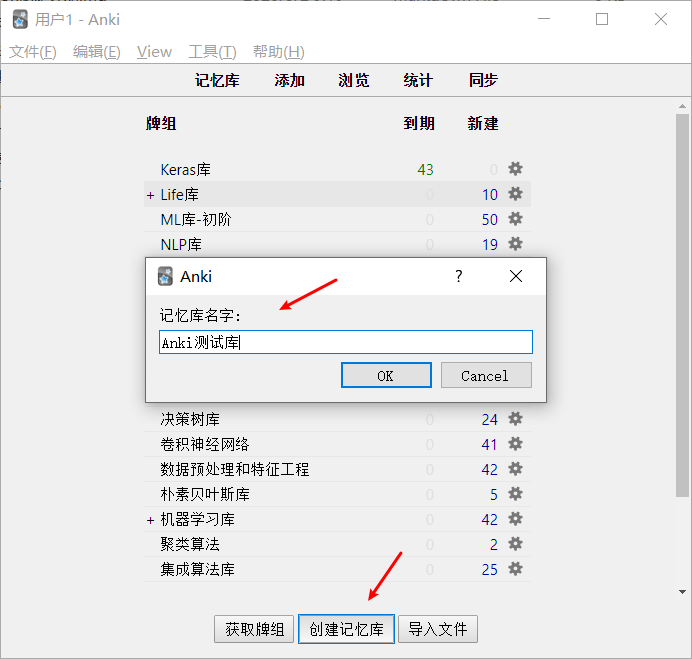The height and width of the screenshot is (659, 692).
Task: Confirm deck name with OK
Action: coord(386,376)
